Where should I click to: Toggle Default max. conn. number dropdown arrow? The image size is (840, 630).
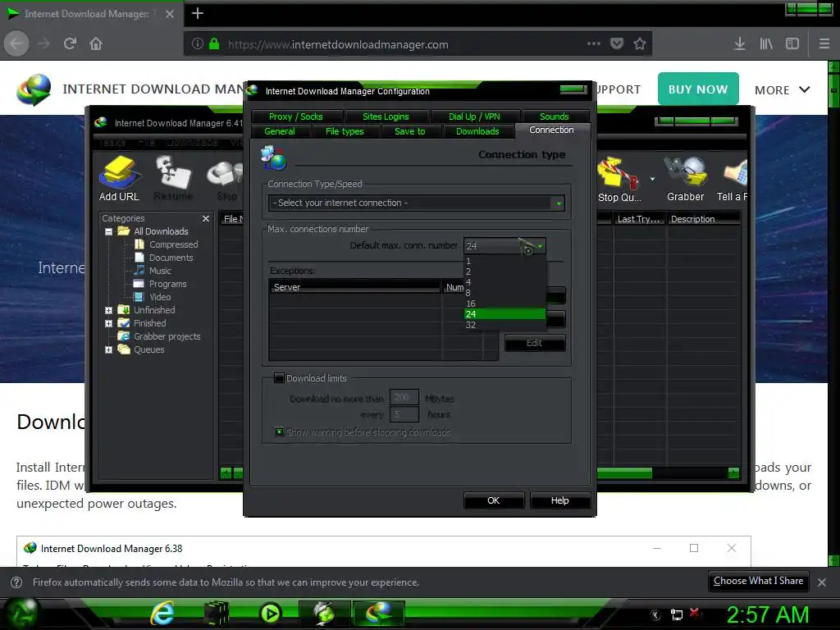540,246
